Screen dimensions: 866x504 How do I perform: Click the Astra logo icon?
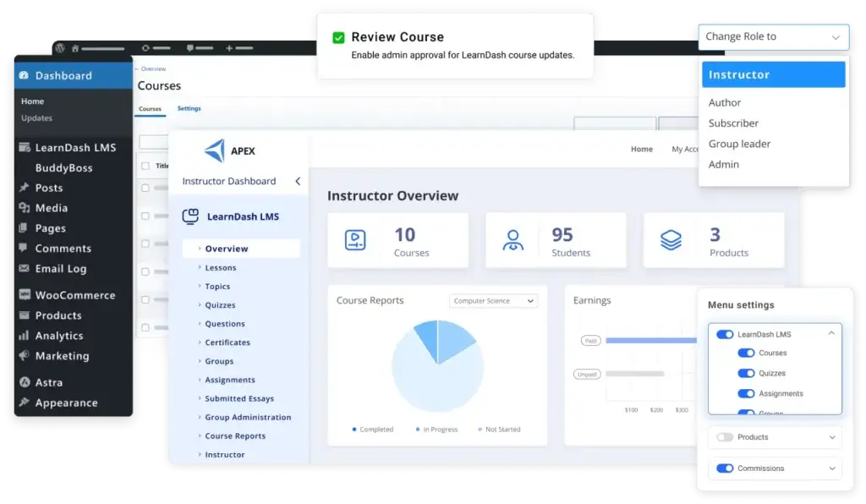[x=25, y=381]
